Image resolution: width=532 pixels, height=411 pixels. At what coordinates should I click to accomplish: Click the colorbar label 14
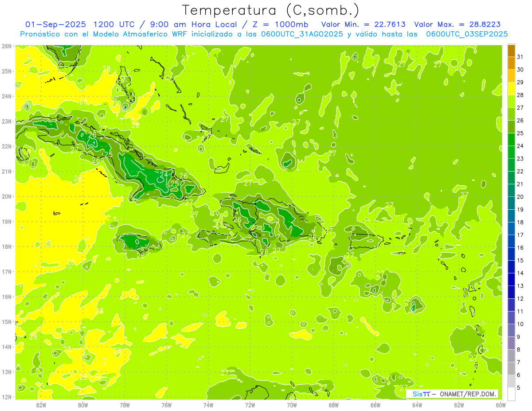point(520,273)
